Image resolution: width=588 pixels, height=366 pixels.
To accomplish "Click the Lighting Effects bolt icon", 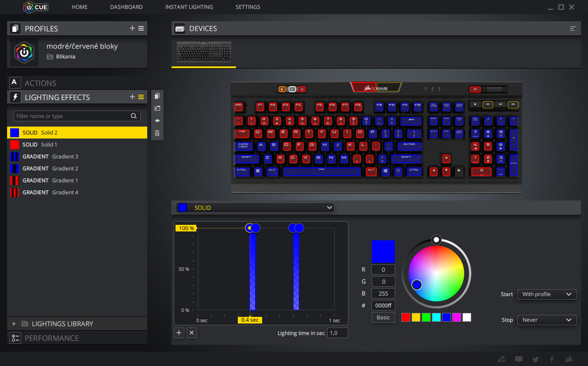I will tap(15, 97).
